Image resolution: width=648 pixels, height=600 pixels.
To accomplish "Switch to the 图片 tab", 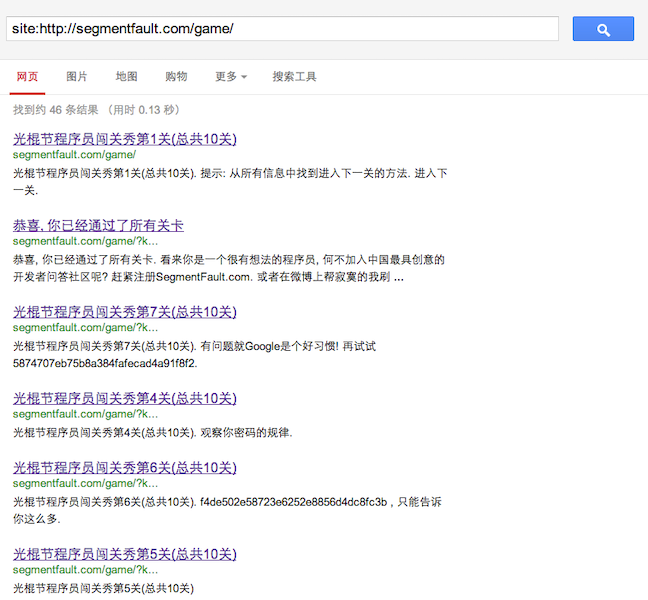I will click(77, 77).
